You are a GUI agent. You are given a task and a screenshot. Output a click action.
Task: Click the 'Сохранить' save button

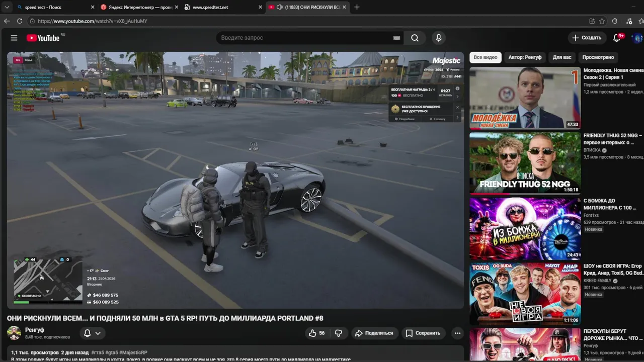[x=423, y=333]
